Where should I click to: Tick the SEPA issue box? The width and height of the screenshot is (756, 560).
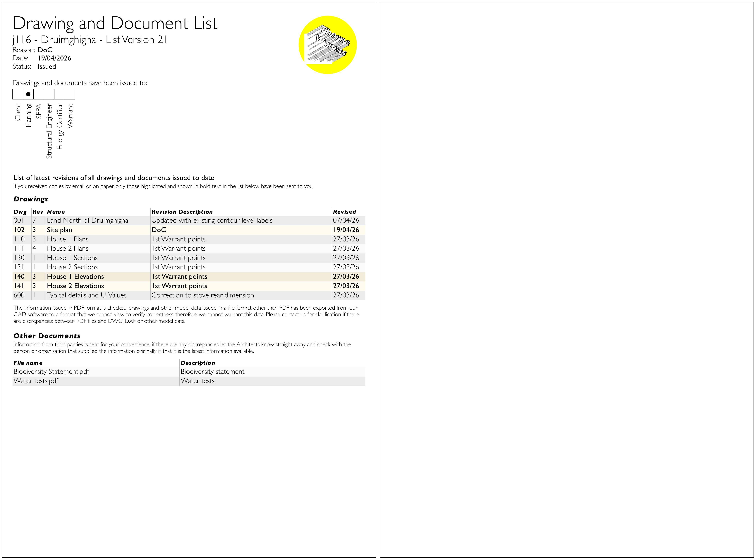coord(39,94)
